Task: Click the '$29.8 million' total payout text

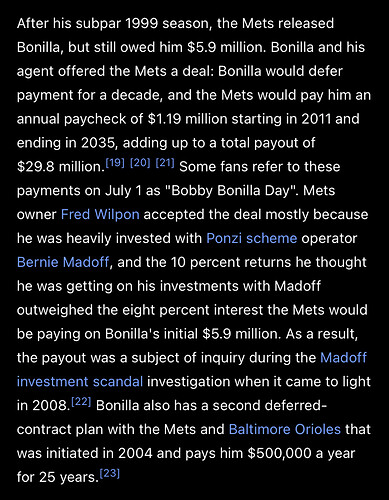Action: coord(61,167)
